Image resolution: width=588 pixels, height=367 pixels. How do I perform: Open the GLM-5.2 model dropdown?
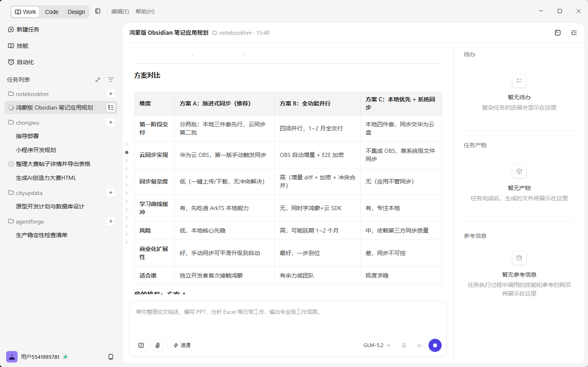coord(377,345)
